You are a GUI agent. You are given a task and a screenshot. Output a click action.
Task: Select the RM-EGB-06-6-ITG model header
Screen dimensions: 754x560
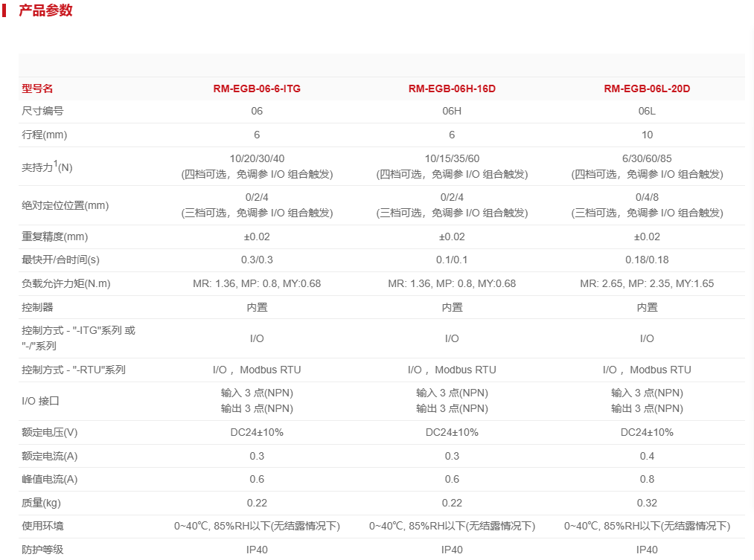[257, 88]
